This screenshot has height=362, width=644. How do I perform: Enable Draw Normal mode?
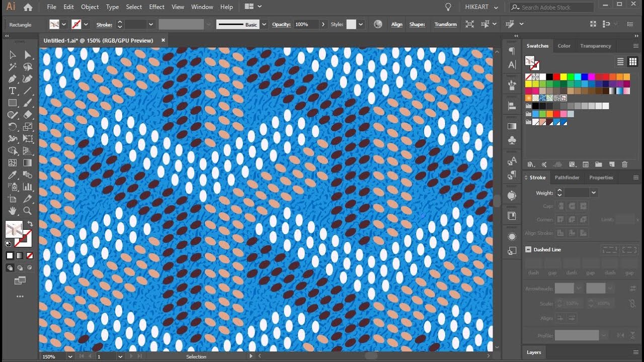point(10,268)
